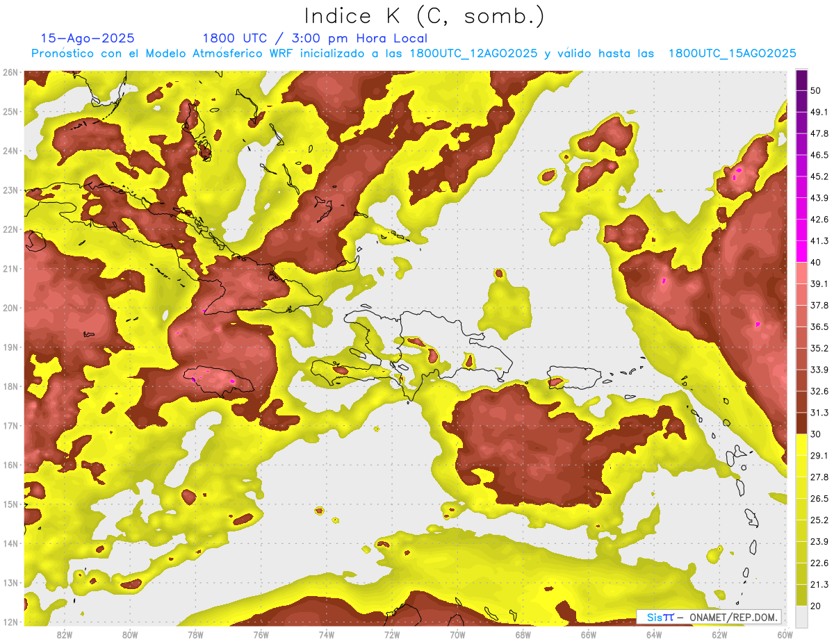
Task: Click the "31.3" color scale label
Action: coord(819,413)
